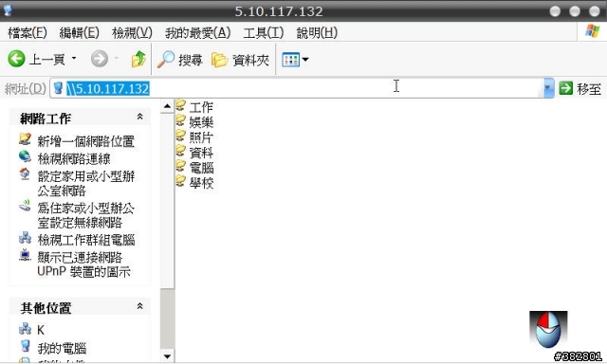The width and height of the screenshot is (607, 364).
Task: Select the 照片 shared folder
Action: pyautogui.click(x=194, y=136)
